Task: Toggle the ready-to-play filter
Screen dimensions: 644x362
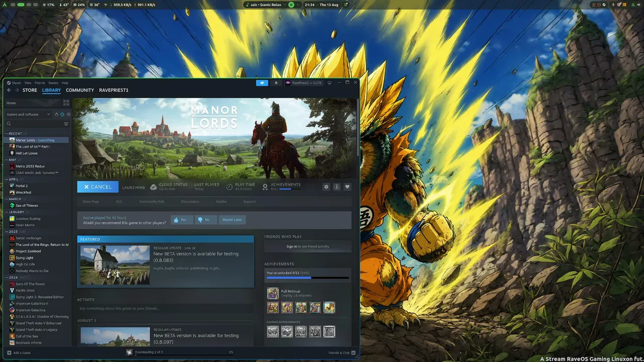Action: pos(68,114)
